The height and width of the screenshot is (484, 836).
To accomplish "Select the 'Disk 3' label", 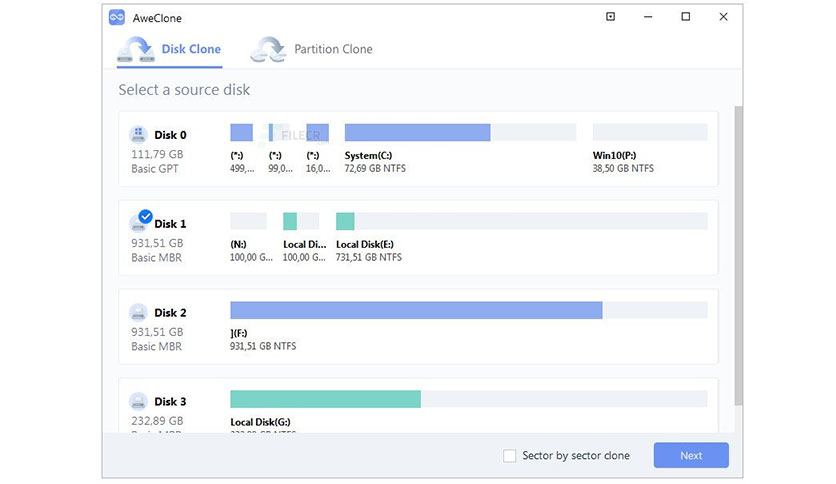I will click(171, 402).
